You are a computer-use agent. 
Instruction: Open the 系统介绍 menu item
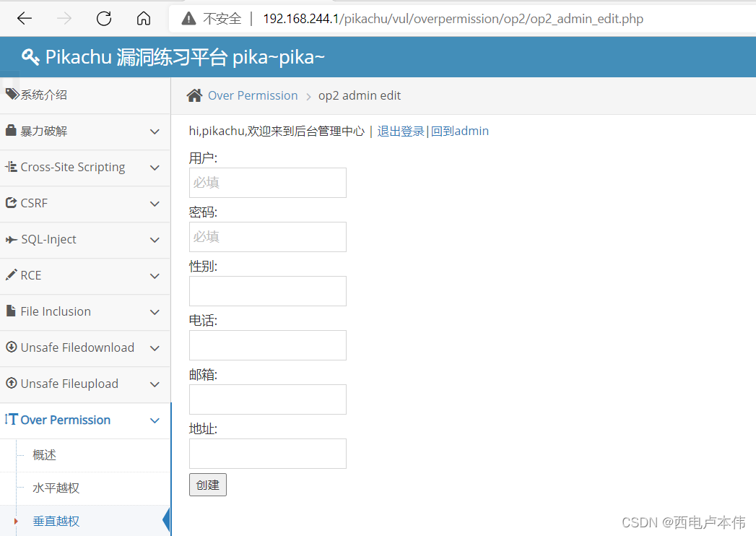click(x=85, y=95)
